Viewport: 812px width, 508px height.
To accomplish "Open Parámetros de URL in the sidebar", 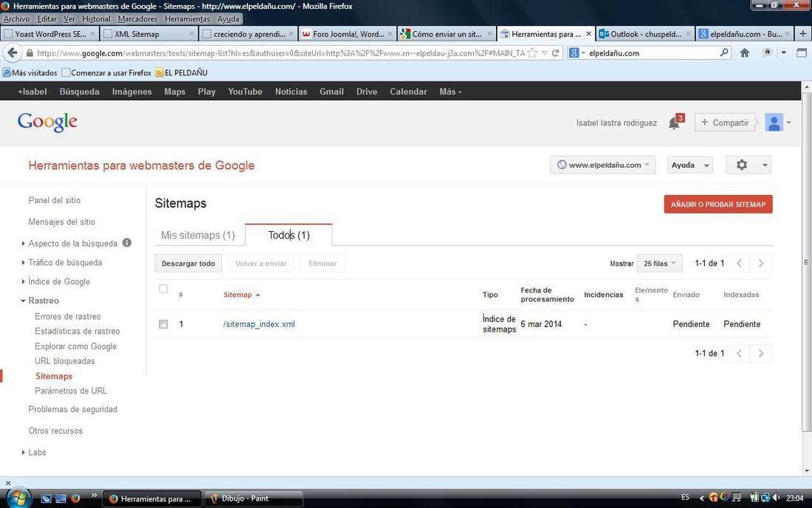I will point(70,391).
